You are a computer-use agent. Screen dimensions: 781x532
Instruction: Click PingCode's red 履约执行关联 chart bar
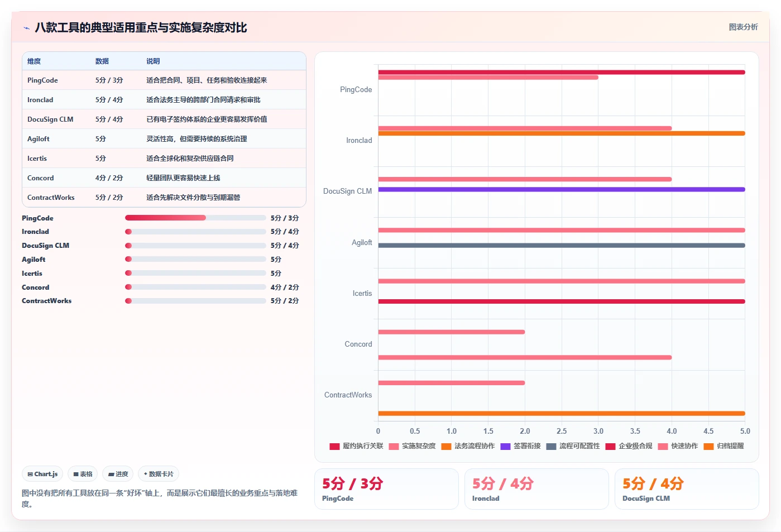coord(562,72)
